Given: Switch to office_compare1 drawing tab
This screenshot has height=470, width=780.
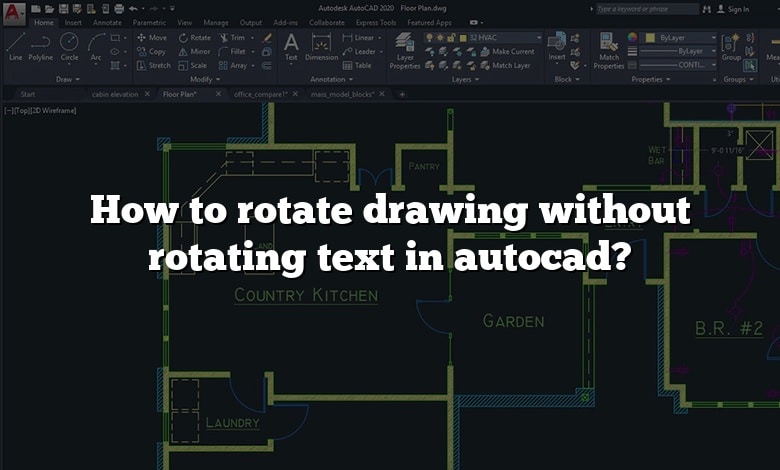Looking at the screenshot, I should tap(261, 94).
